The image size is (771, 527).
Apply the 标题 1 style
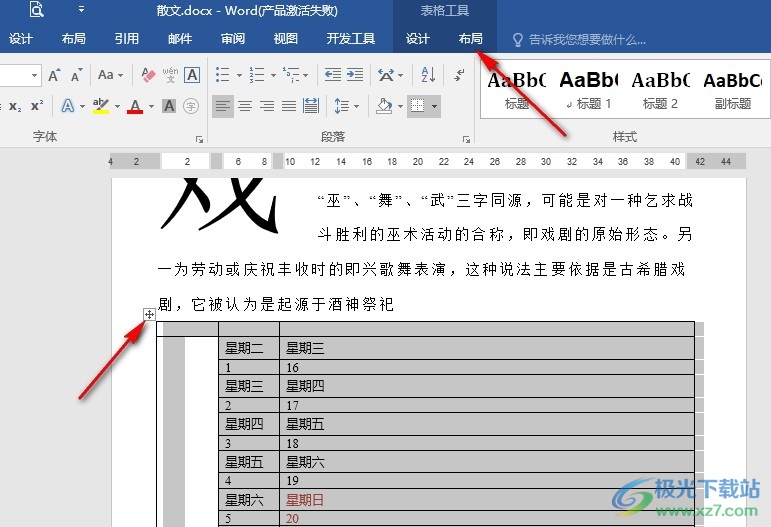[589, 89]
